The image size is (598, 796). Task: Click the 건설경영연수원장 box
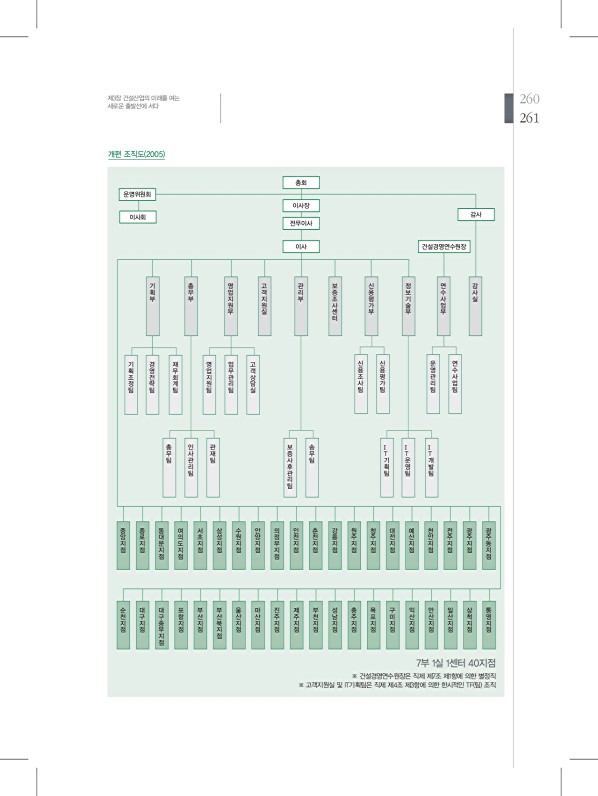[444, 247]
